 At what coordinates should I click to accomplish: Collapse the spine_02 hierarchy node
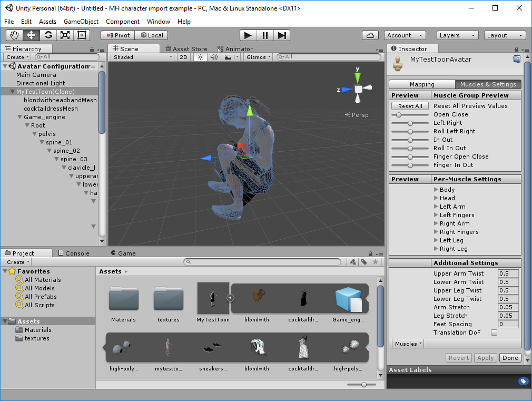coord(49,151)
